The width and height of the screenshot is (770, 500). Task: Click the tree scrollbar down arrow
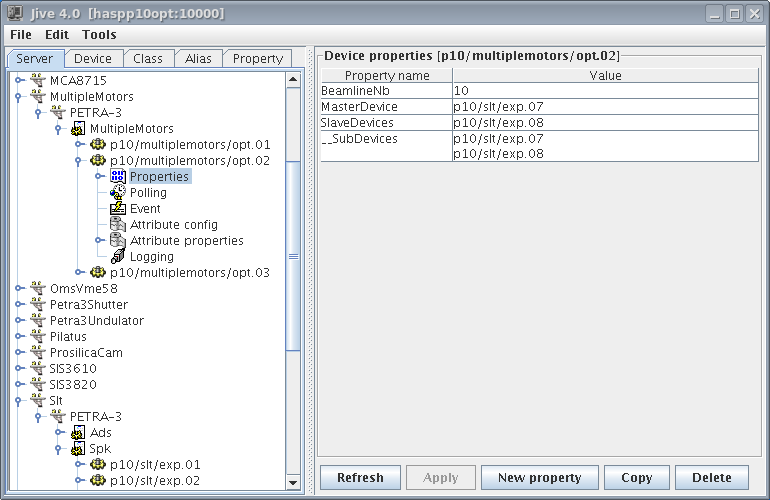(x=293, y=482)
